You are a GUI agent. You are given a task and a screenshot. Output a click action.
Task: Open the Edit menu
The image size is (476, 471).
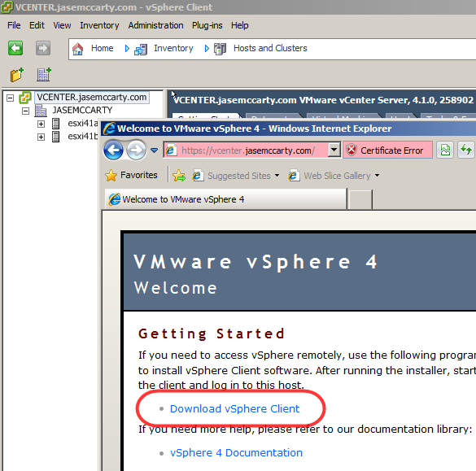(37, 25)
